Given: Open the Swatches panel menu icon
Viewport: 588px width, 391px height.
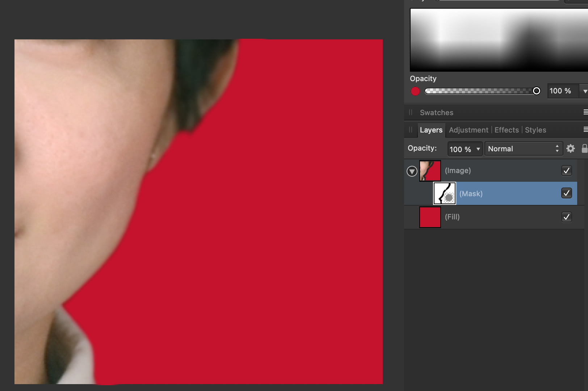Looking at the screenshot, I should click(x=585, y=112).
